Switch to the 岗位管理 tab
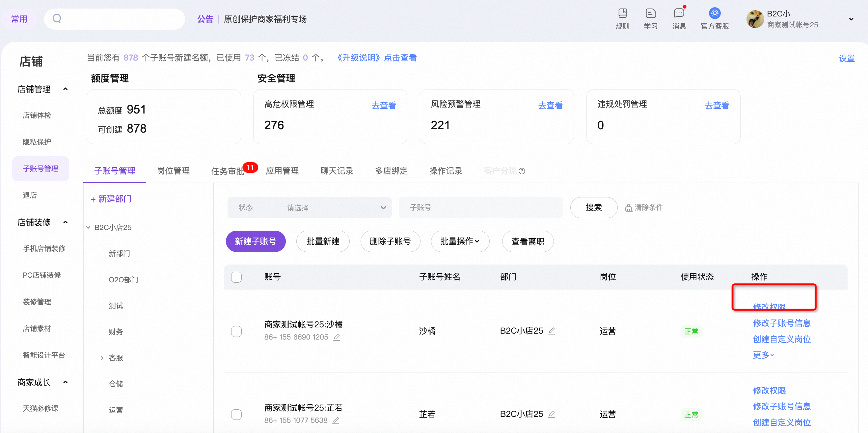 tap(173, 171)
